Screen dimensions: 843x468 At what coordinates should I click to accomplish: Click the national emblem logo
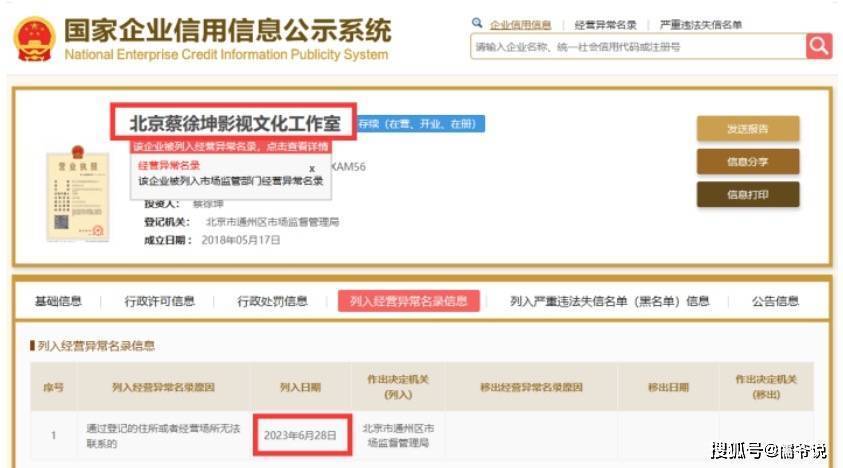[x=34, y=39]
